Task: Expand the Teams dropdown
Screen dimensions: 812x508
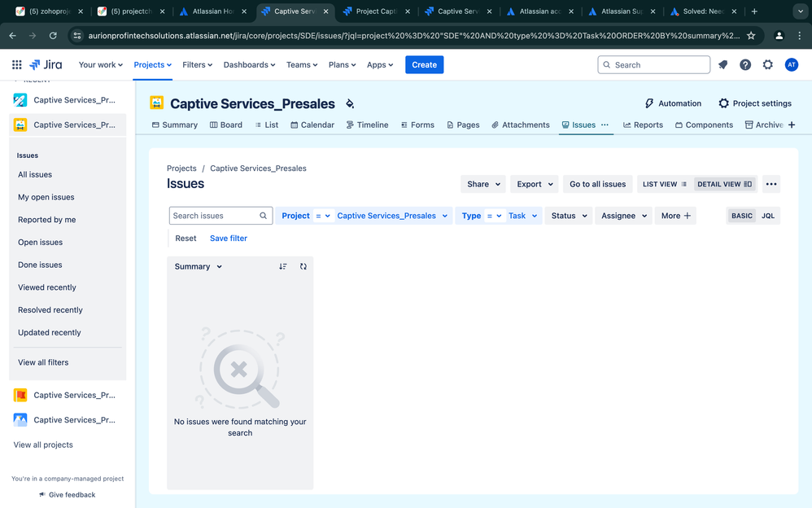Action: (302, 65)
